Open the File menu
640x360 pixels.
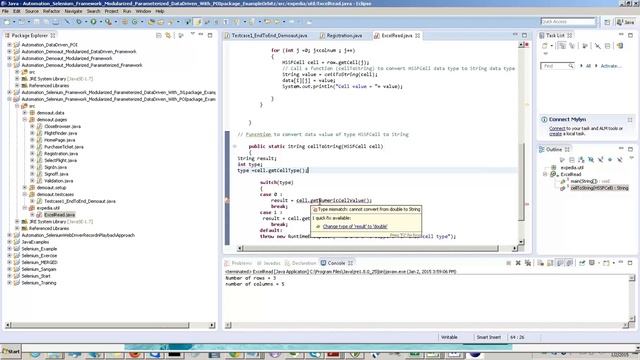click(5, 11)
